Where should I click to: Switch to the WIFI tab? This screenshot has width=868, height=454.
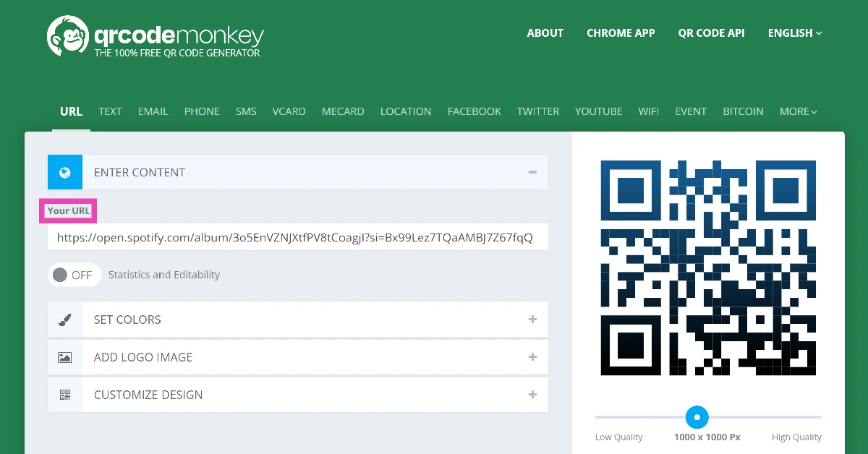(x=648, y=111)
